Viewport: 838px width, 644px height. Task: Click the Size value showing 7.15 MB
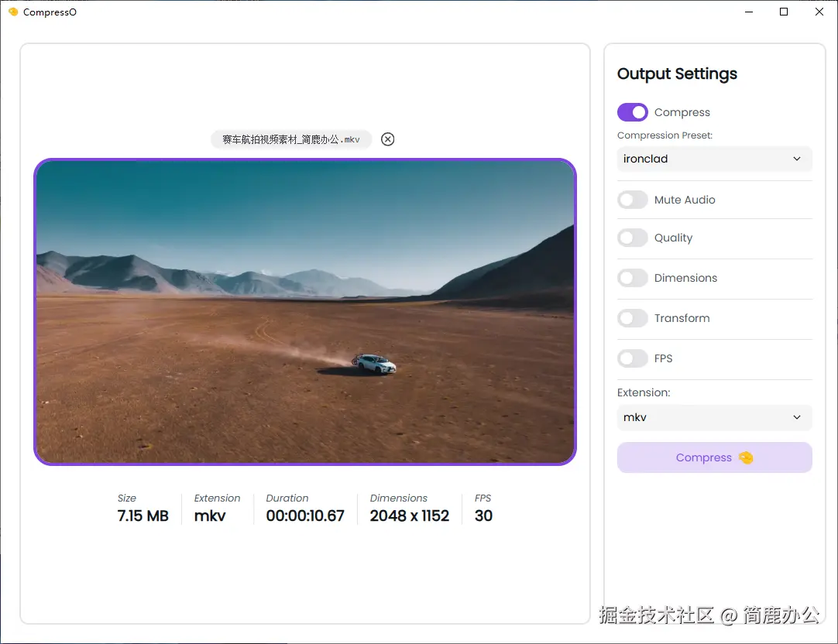click(x=143, y=516)
